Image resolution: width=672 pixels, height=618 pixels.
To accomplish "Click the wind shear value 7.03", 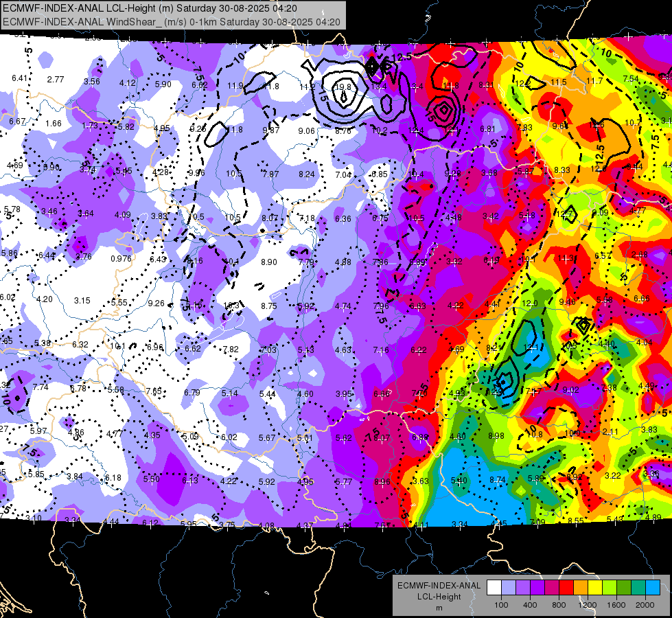I will point(268,350).
